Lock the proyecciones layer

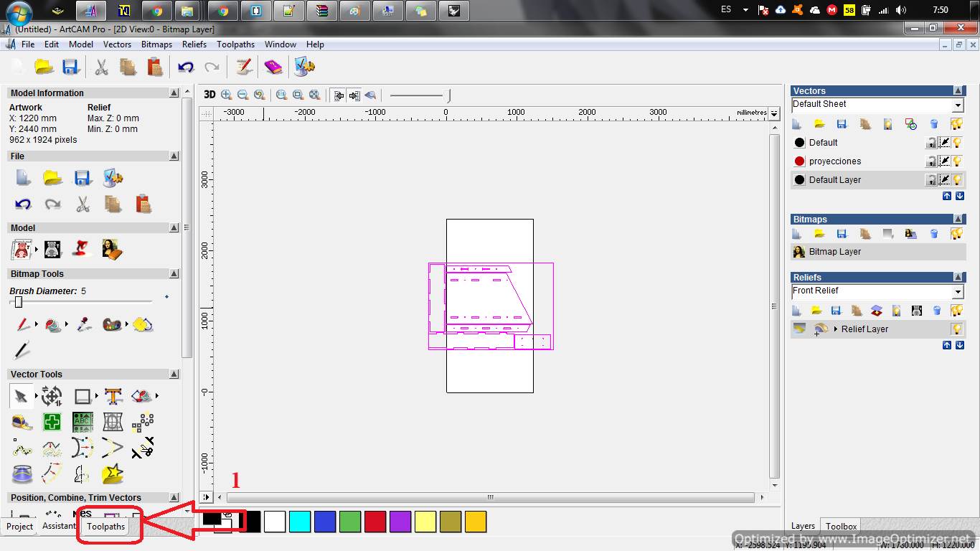coord(931,161)
